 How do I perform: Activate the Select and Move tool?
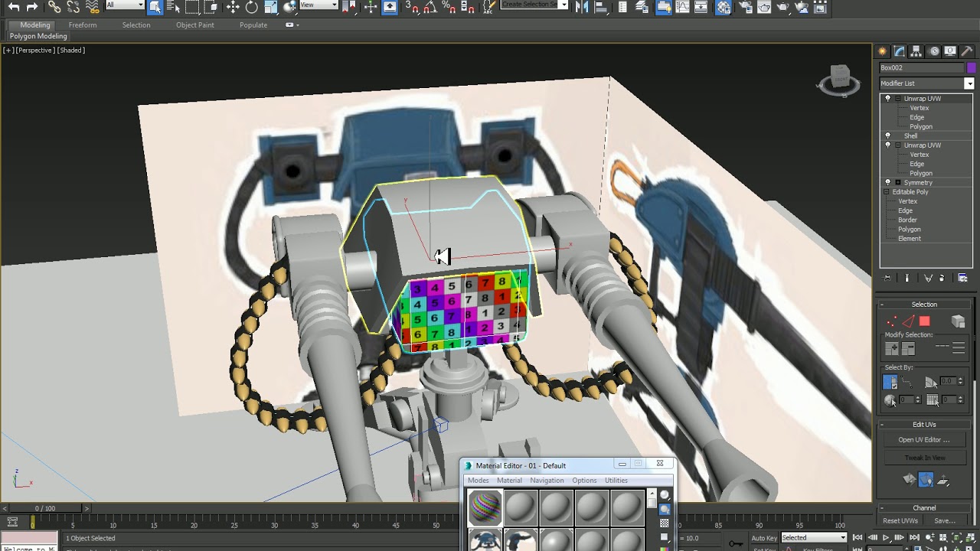pos(233,7)
